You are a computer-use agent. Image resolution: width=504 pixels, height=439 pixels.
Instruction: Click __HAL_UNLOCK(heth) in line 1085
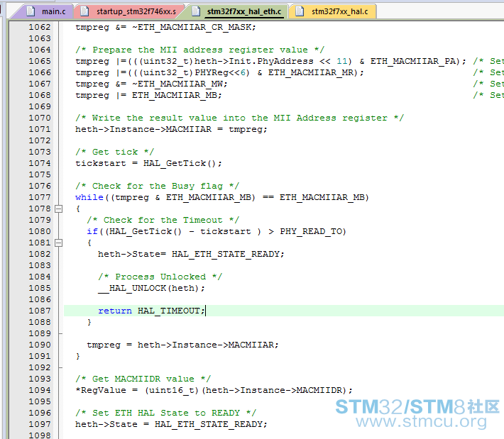(149, 289)
